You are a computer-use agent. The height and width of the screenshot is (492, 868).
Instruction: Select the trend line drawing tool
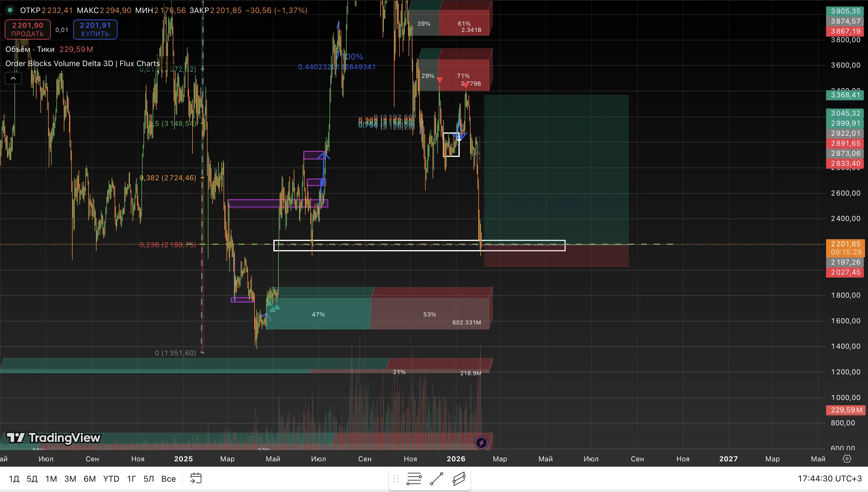(x=437, y=478)
